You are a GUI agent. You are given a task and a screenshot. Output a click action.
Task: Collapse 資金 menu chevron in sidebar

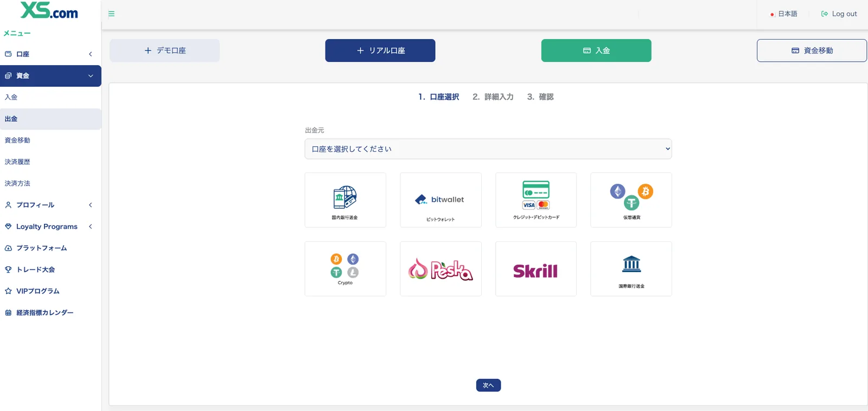(x=91, y=76)
